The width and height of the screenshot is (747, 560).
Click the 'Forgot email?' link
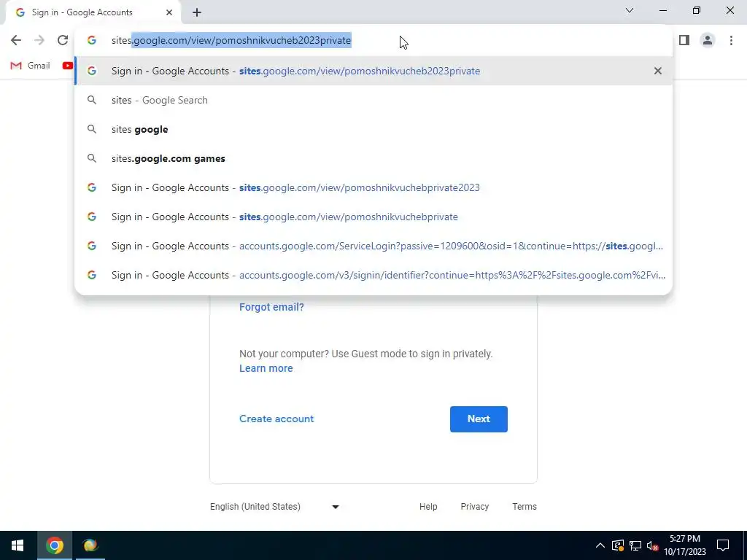click(x=271, y=307)
